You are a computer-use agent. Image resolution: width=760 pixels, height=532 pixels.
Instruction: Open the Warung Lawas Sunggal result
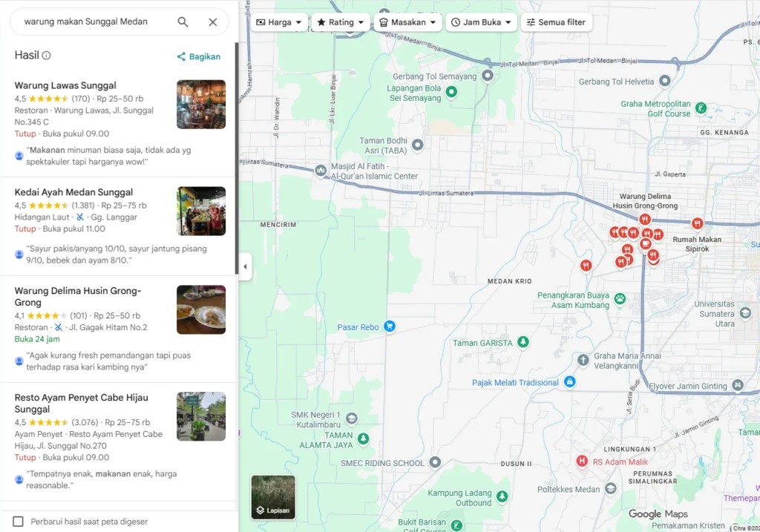[65, 86]
